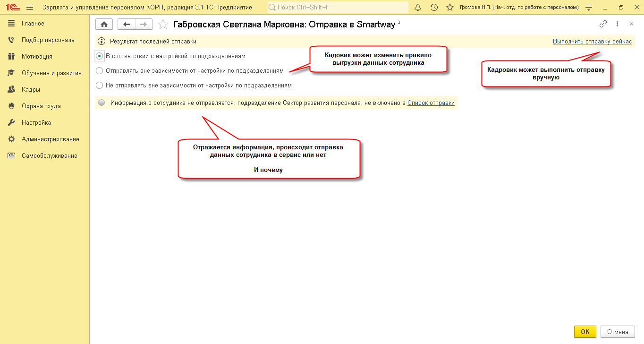
Task: Navigate back with the left arrow
Action: tap(126, 25)
